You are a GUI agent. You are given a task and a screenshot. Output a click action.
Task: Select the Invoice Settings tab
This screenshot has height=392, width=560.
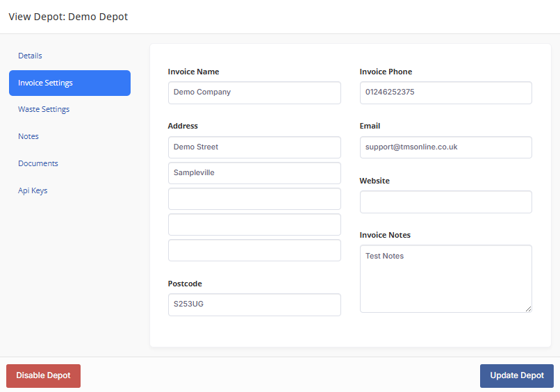69,83
